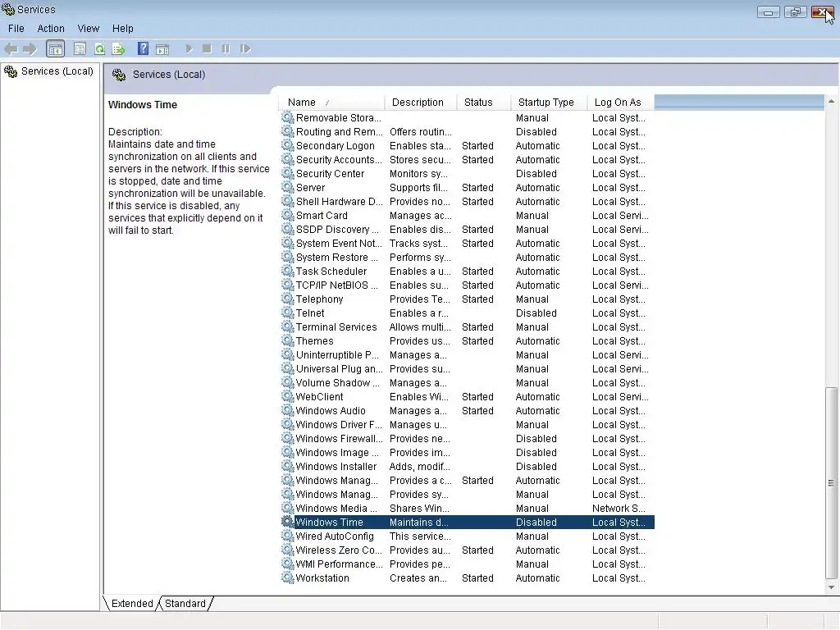
Task: Open the Help menu
Action: (123, 29)
